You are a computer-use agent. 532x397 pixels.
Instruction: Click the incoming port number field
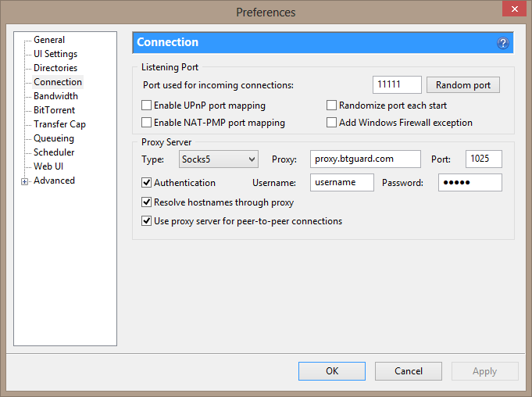tap(397, 85)
